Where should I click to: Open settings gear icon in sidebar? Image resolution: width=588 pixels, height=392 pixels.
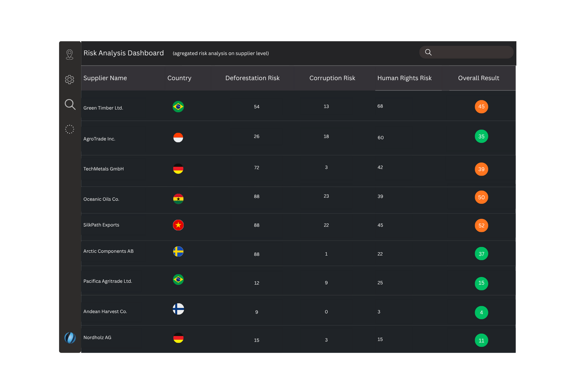pos(70,80)
